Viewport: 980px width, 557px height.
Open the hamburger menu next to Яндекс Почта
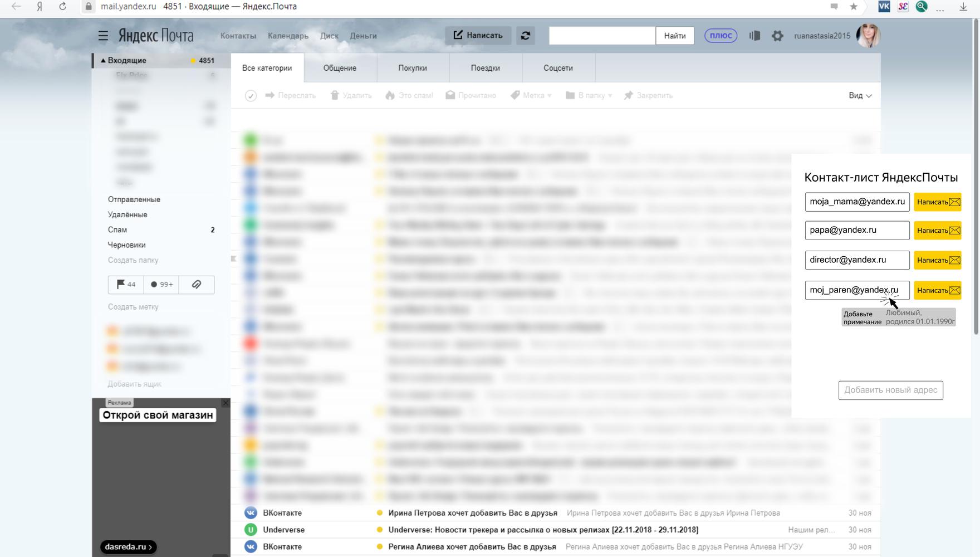click(103, 36)
